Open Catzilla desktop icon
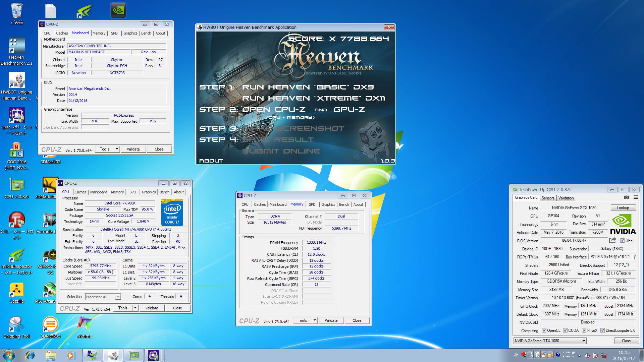The height and width of the screenshot is (362, 644). (16, 292)
